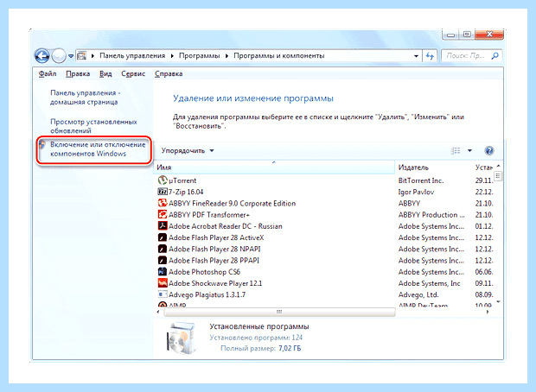Screen dimensions: 536x392
Task: Open Включение или отключение компонентов Windows
Action: 98,149
